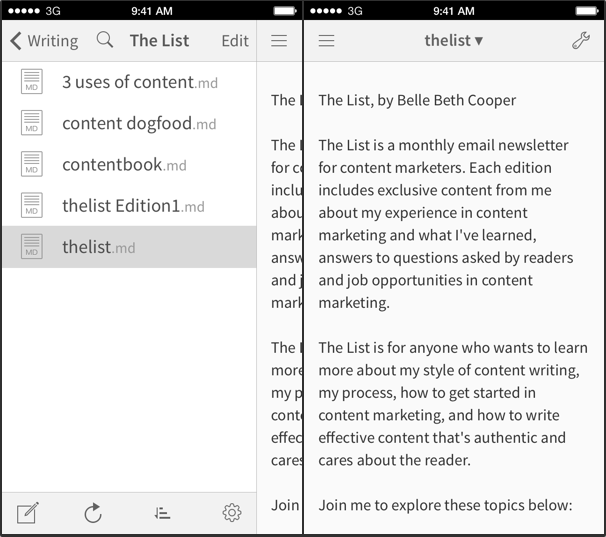Tap the search magnifier icon
Image resolution: width=606 pixels, height=537 pixels.
(105, 41)
